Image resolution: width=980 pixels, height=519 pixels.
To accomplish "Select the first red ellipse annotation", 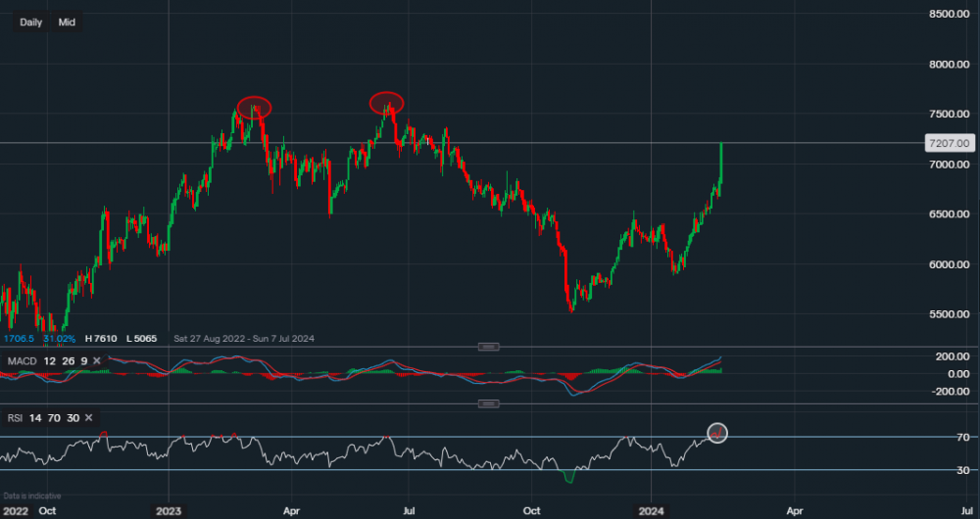I will [254, 107].
